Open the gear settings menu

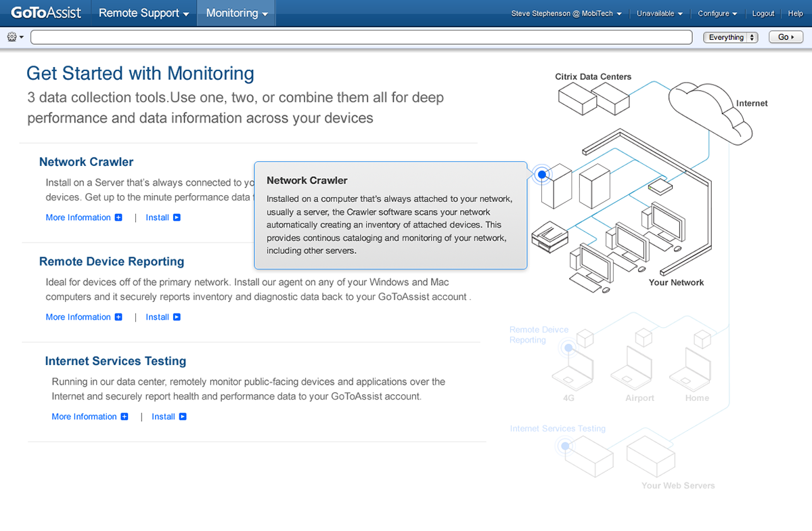[15, 37]
